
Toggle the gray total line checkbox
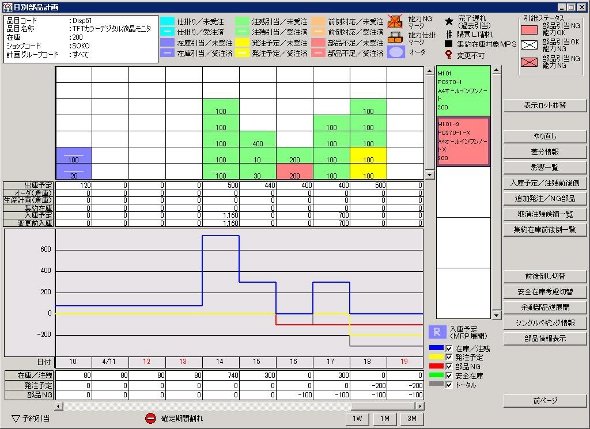pos(449,385)
